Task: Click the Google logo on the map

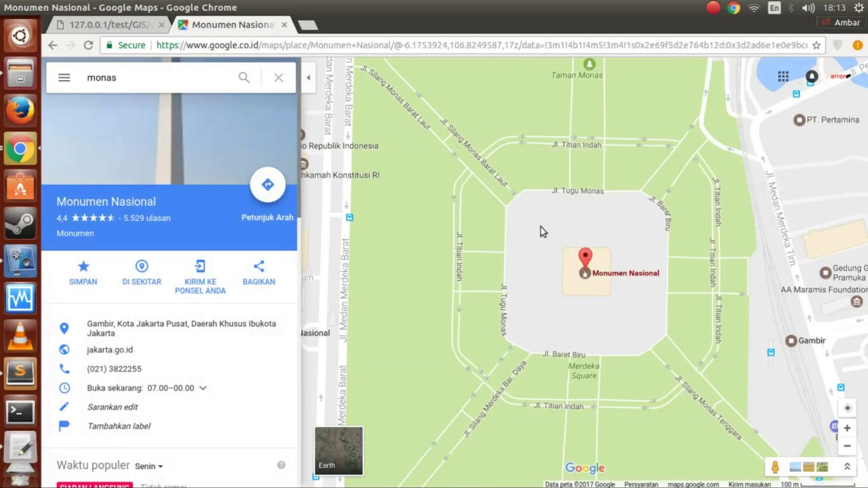Action: coord(585,468)
